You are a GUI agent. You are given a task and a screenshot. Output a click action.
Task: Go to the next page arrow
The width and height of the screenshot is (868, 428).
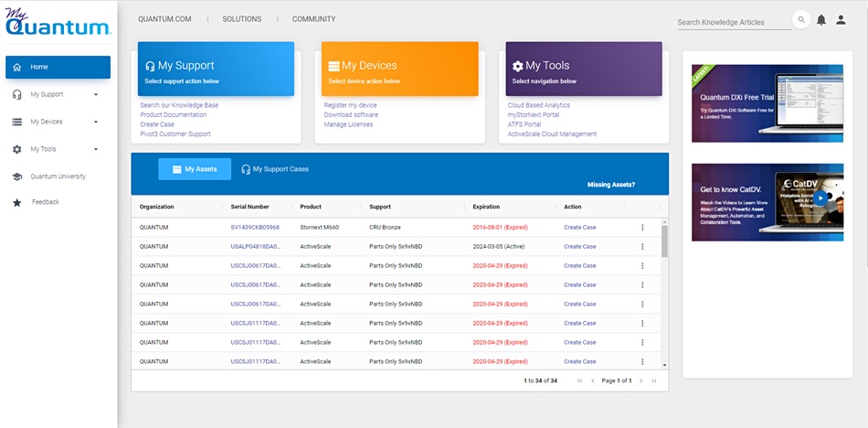click(641, 380)
